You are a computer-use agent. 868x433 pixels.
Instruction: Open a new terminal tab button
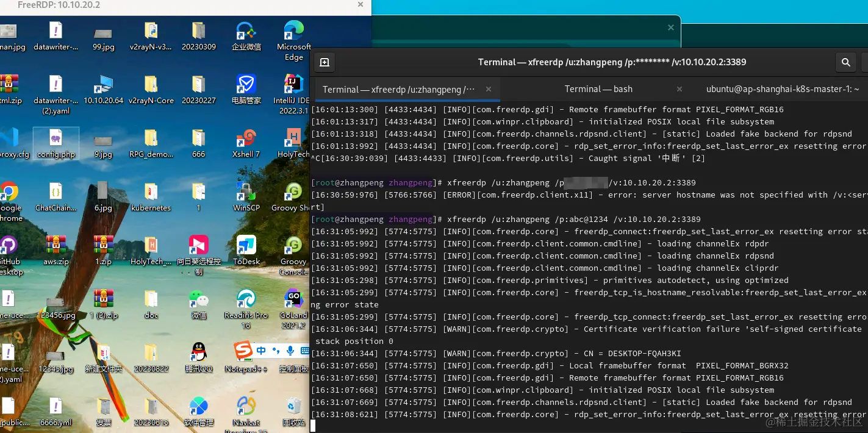click(325, 62)
